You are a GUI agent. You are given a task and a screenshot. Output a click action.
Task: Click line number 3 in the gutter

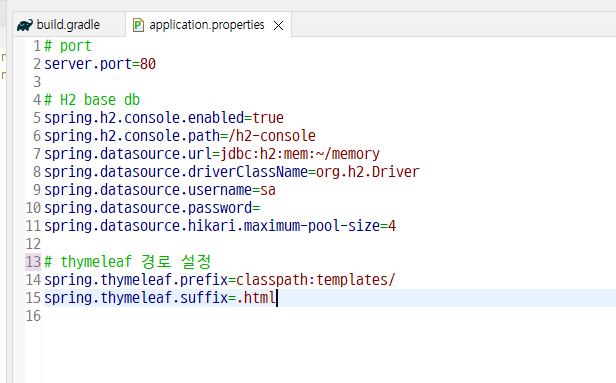[37, 82]
